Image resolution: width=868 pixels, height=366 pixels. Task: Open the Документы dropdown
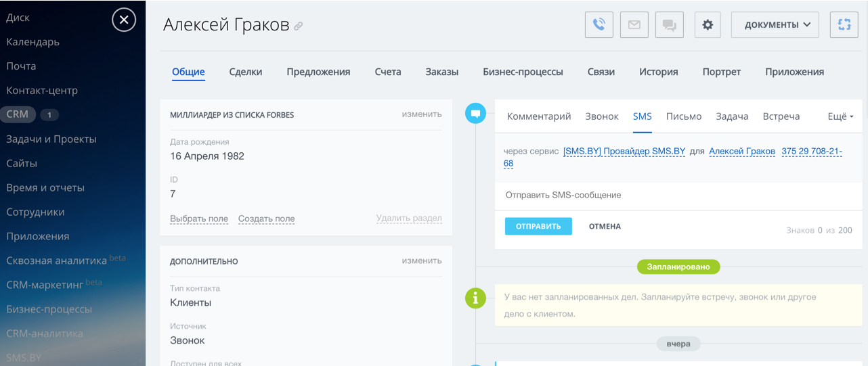pos(775,25)
